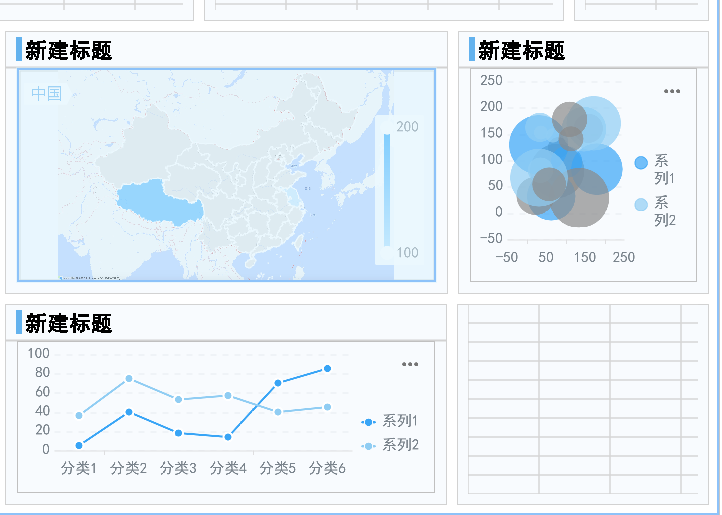
Task: Click the 系列1 point at 分类5
Action: coord(278,383)
